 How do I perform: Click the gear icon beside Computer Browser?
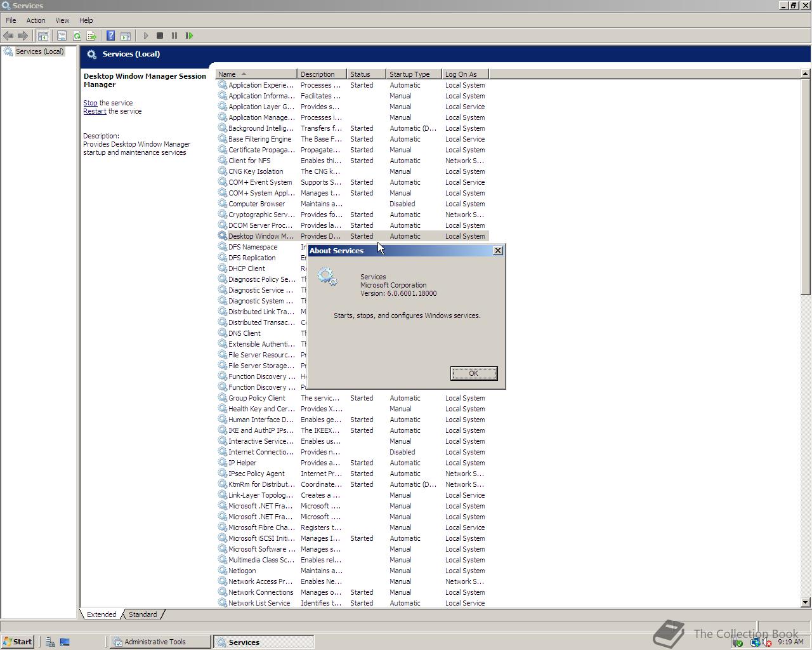pyautogui.click(x=223, y=204)
